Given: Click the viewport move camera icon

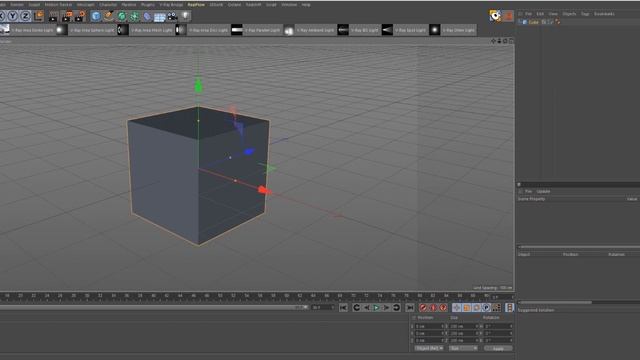Looking at the screenshot, I should pos(493,41).
